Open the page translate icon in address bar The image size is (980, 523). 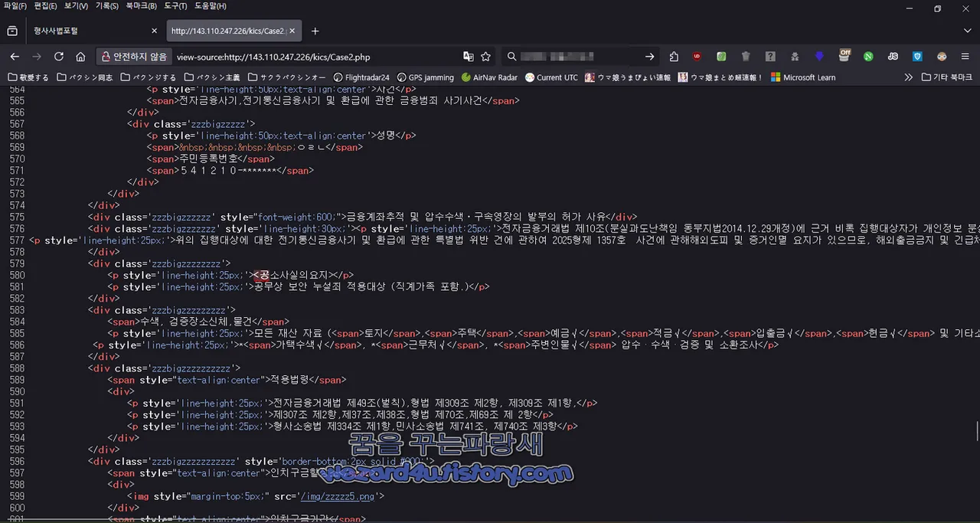469,57
